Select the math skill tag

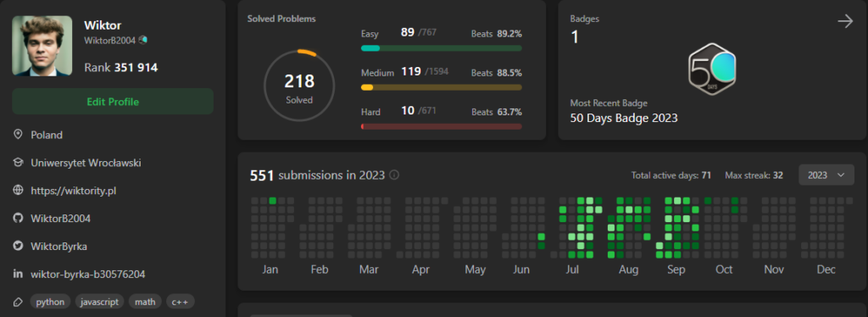145,302
